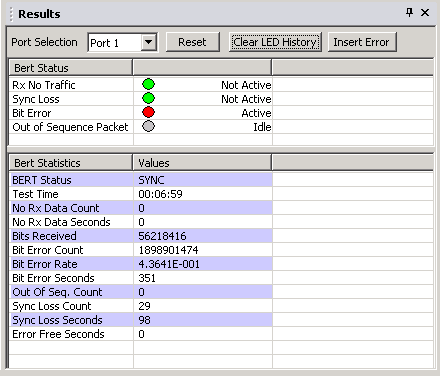
Task: Click the 29 sync loss count value
Action: (144, 306)
